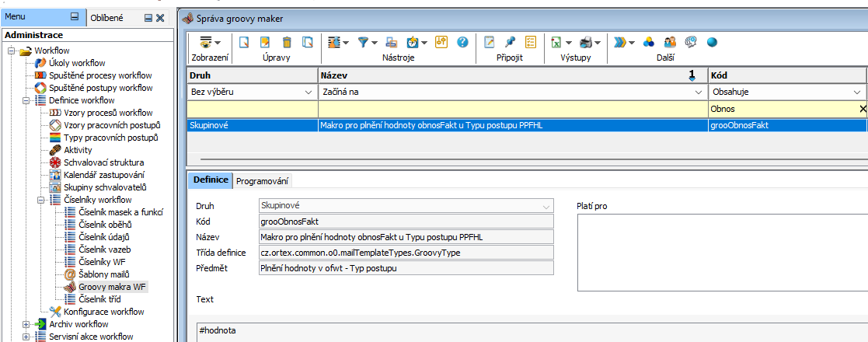Switch to the Programování tab
The height and width of the screenshot is (342, 868).
(263, 181)
